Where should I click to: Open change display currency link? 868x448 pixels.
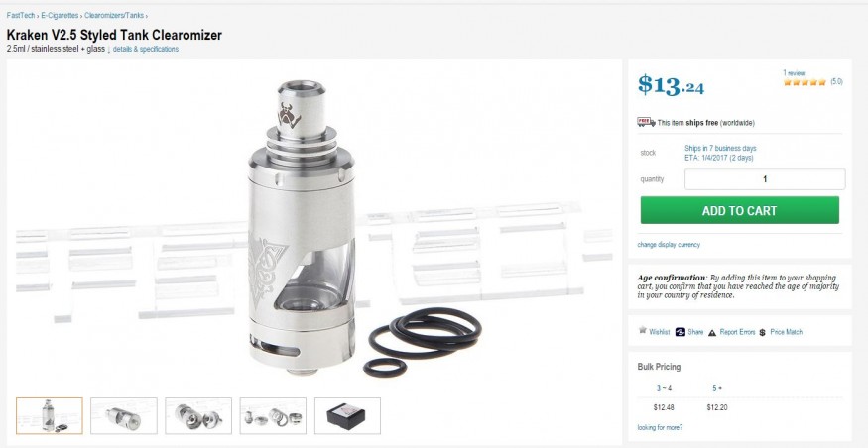point(669,245)
